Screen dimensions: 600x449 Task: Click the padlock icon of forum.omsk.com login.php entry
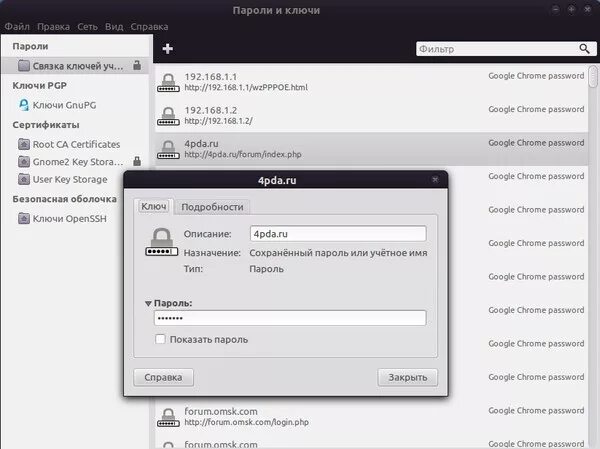168,417
